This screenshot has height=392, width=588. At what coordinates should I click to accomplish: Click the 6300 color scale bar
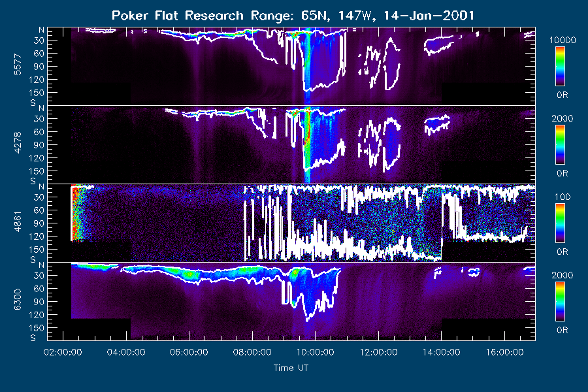coord(560,301)
